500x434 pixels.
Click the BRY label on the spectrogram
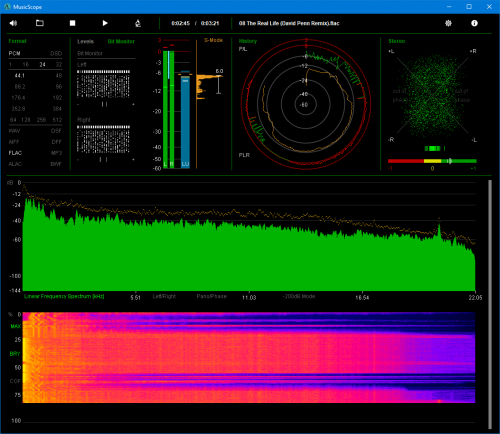(x=15, y=354)
